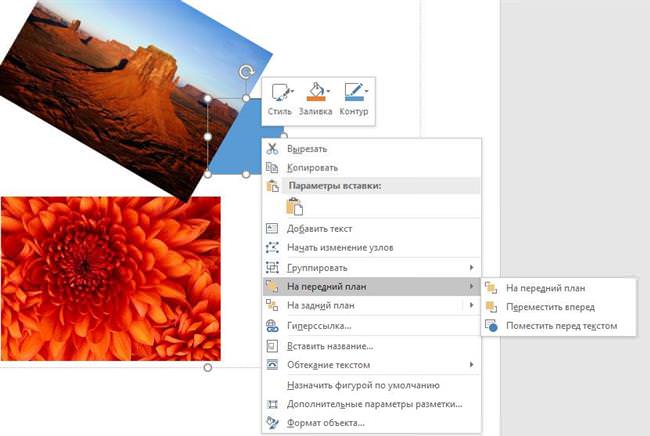Viewport: 650px width, 436px height.
Task: Click the format object icon
Action: [x=272, y=423]
